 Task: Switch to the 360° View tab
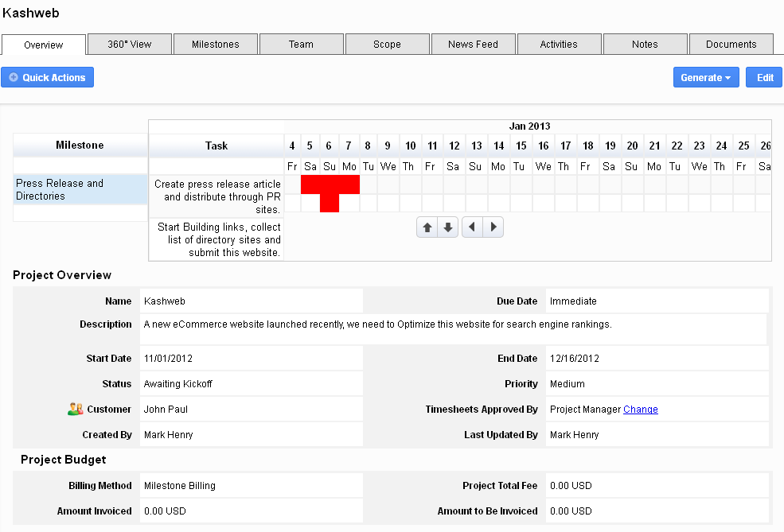130,45
